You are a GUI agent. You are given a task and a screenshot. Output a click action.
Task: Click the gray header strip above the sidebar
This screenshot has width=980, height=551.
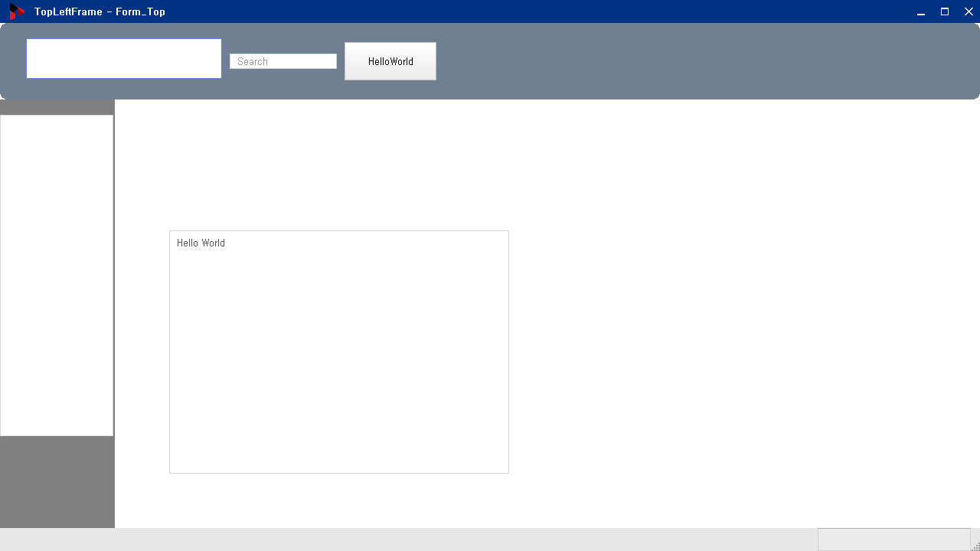57,107
